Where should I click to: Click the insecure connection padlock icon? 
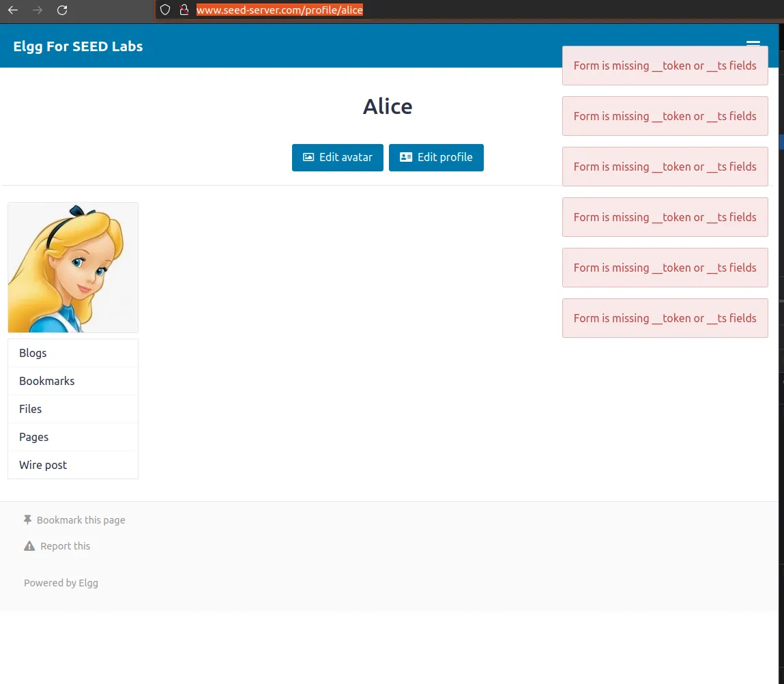[x=183, y=10]
